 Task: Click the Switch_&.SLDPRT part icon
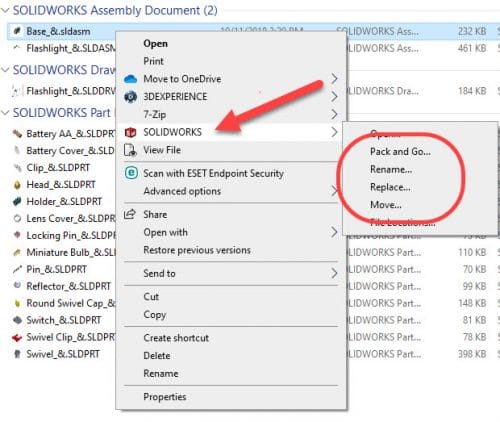click(x=17, y=320)
